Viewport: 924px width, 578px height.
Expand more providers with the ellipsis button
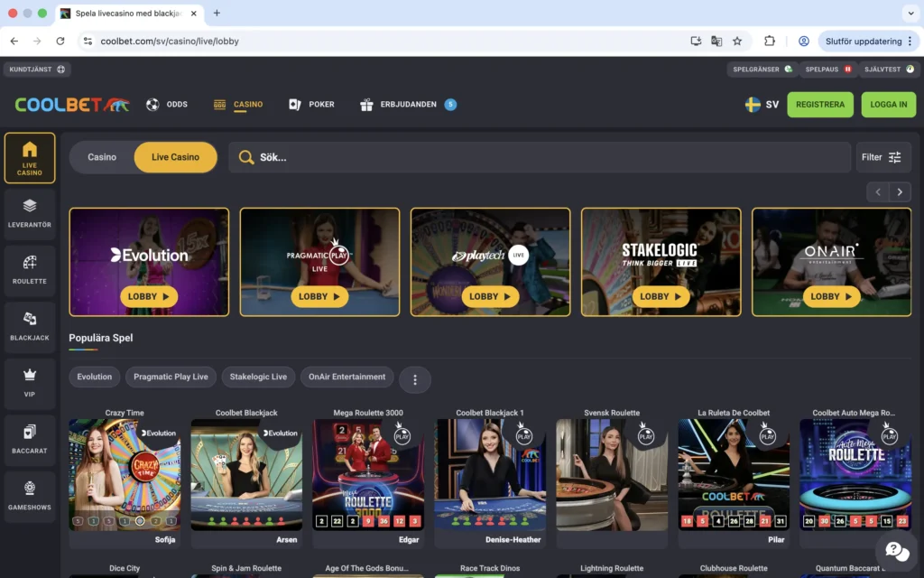(415, 379)
